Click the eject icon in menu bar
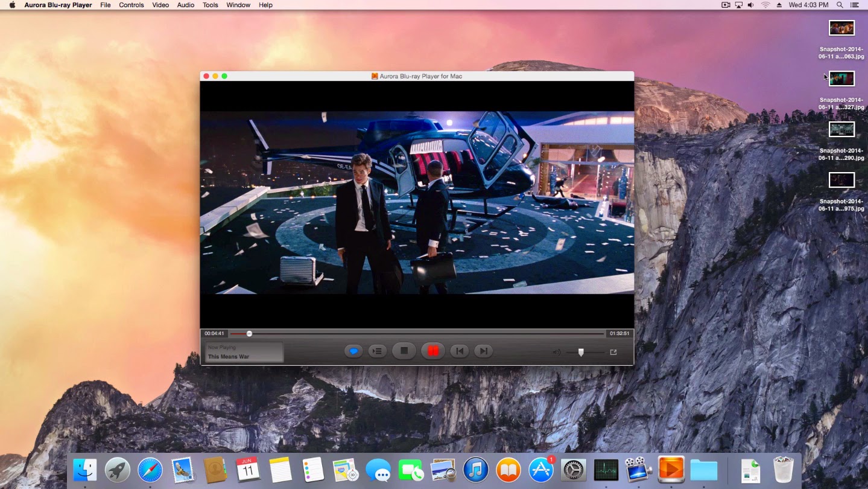This screenshot has width=868, height=489. pos(779,5)
